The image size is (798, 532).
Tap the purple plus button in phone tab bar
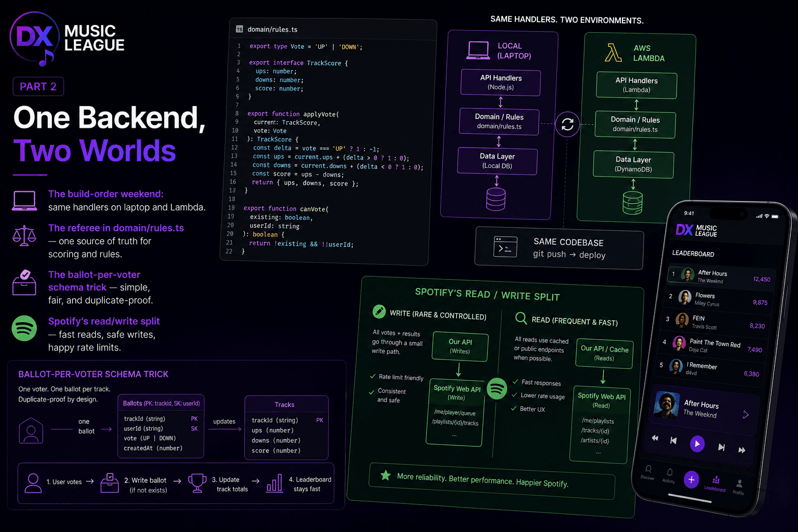pos(691,480)
